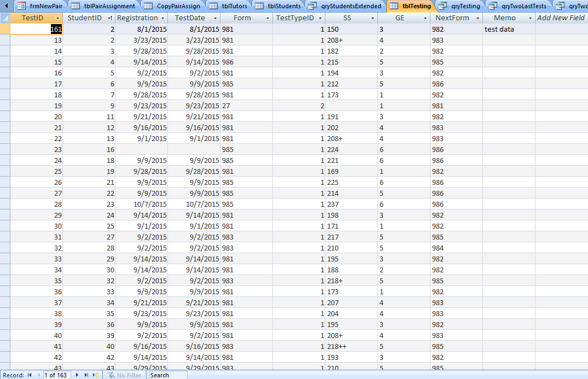Click NextForm cell '981' in row 19
Viewport: 588px width, 379px height.
pos(456,106)
